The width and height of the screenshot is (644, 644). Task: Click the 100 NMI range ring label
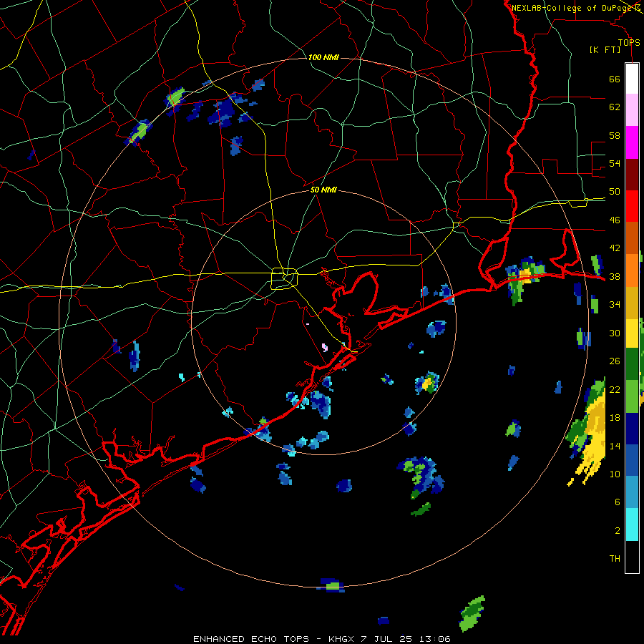tap(323, 57)
